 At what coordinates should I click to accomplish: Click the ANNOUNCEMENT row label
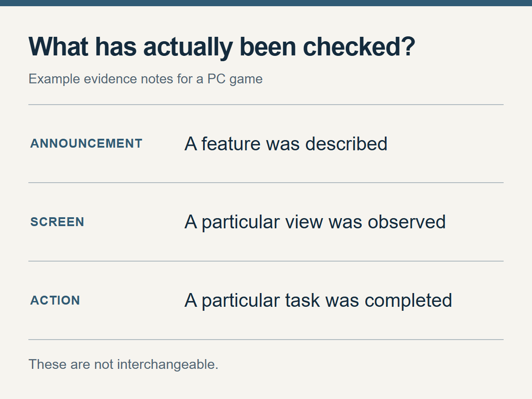click(x=86, y=144)
